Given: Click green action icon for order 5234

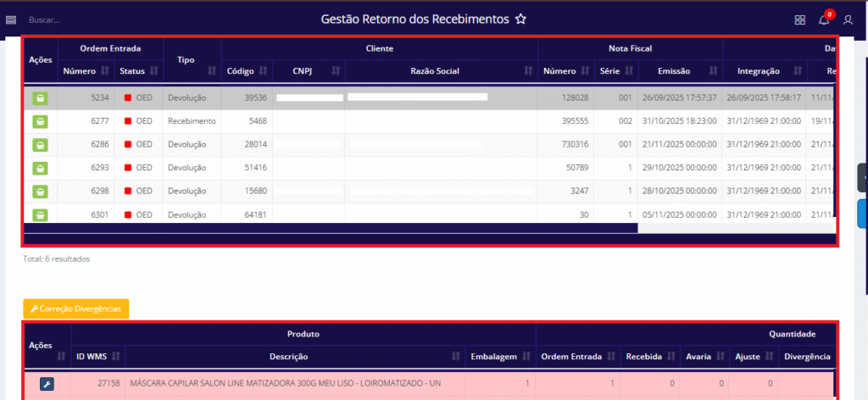Looking at the screenshot, I should tap(40, 98).
